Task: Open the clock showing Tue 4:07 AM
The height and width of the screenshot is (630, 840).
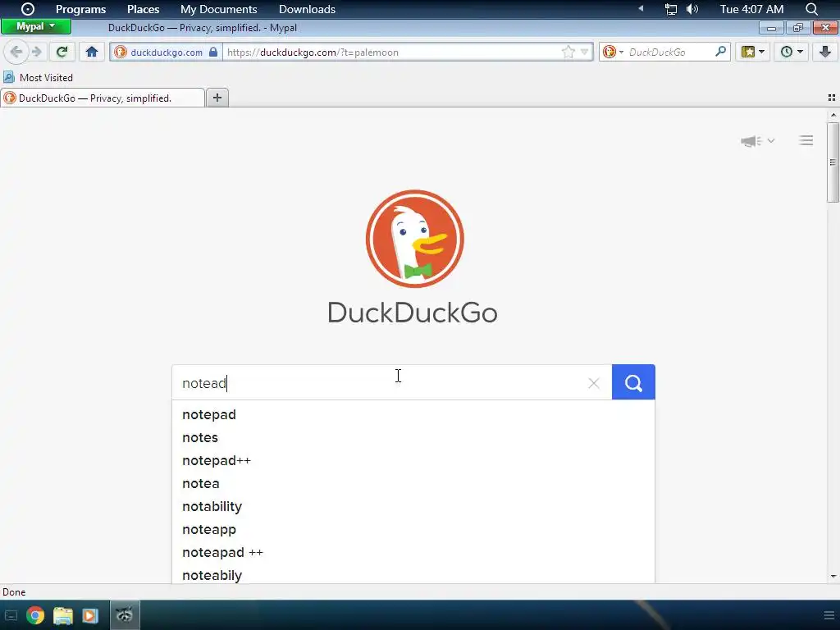Action: [751, 9]
